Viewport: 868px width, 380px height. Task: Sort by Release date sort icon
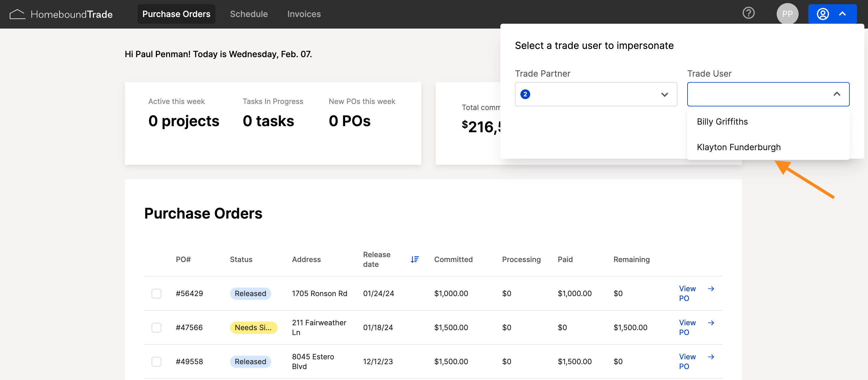click(x=415, y=259)
